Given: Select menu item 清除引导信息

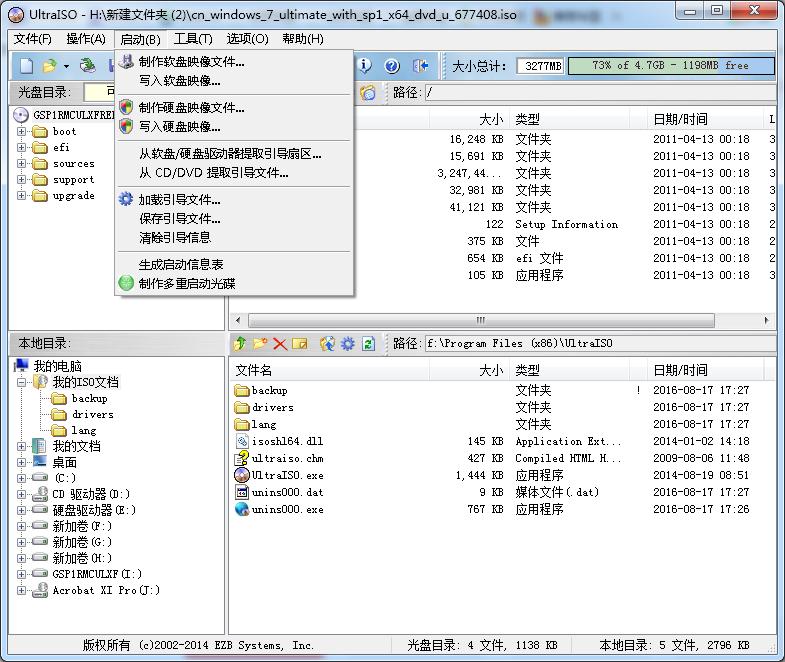Looking at the screenshot, I should [x=234, y=237].
